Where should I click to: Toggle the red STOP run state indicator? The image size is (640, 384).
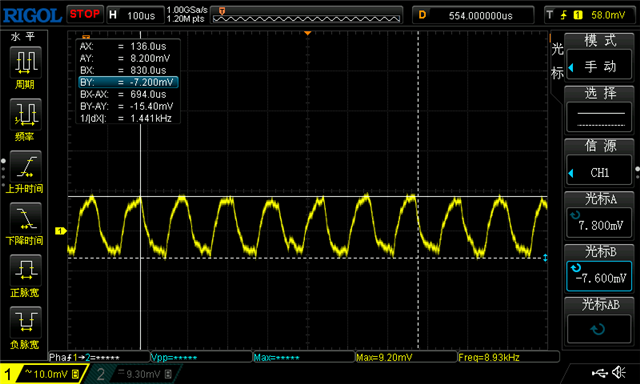click(x=85, y=14)
